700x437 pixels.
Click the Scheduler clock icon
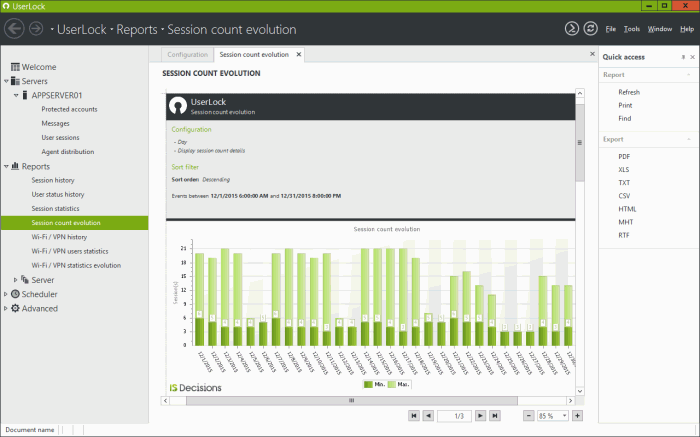(x=15, y=294)
